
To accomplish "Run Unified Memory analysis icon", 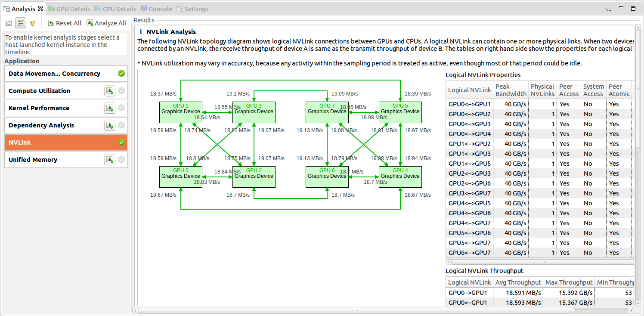I will tap(110, 160).
